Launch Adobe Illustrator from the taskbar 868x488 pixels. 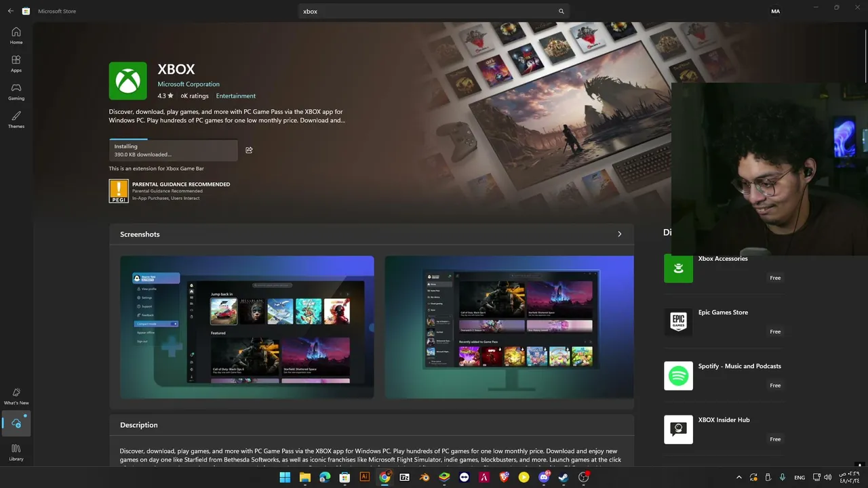pyautogui.click(x=364, y=477)
